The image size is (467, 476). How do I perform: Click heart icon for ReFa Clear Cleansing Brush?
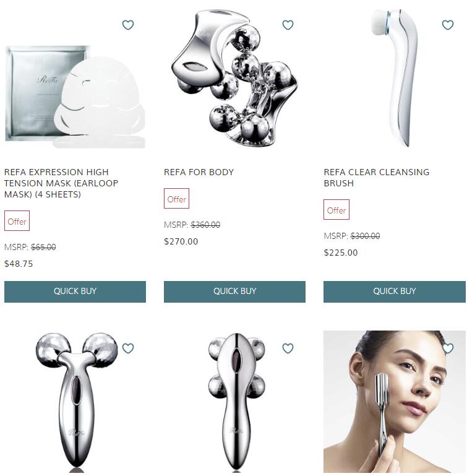(448, 25)
